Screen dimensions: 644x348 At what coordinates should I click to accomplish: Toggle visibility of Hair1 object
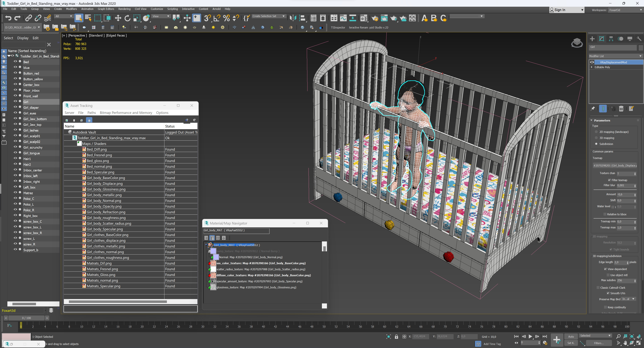[15, 158]
